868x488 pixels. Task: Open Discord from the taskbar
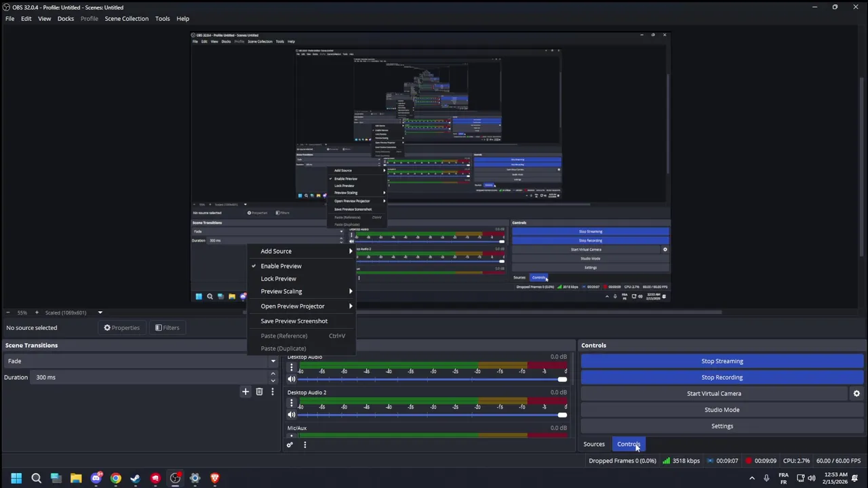pyautogui.click(x=96, y=479)
